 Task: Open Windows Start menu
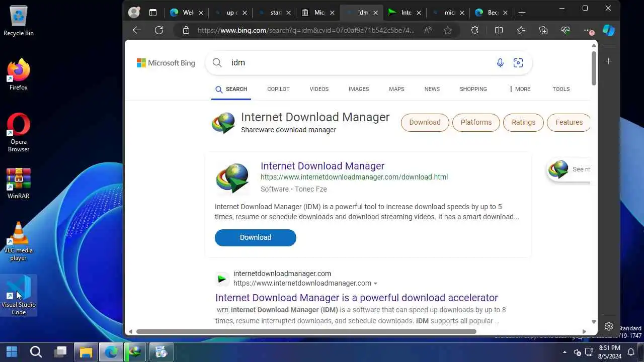[x=12, y=351]
